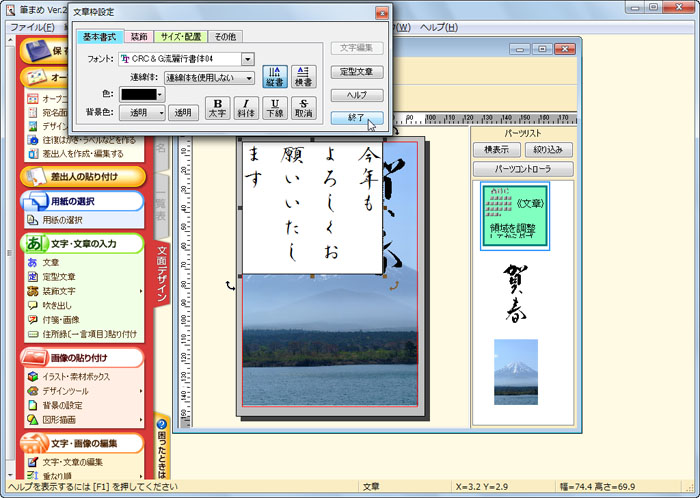Open the background color 透明 dropdown
Image resolution: width=700 pixels, height=498 pixels.
tap(161, 113)
